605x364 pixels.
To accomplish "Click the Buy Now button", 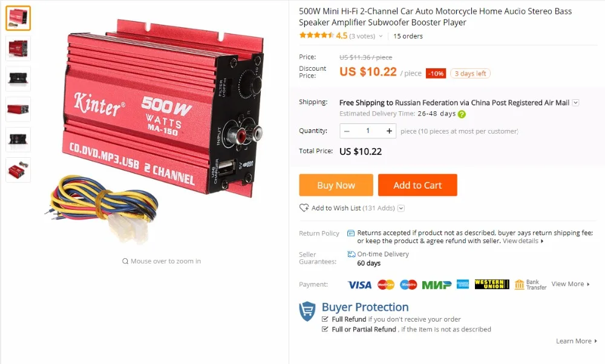I will click(336, 185).
